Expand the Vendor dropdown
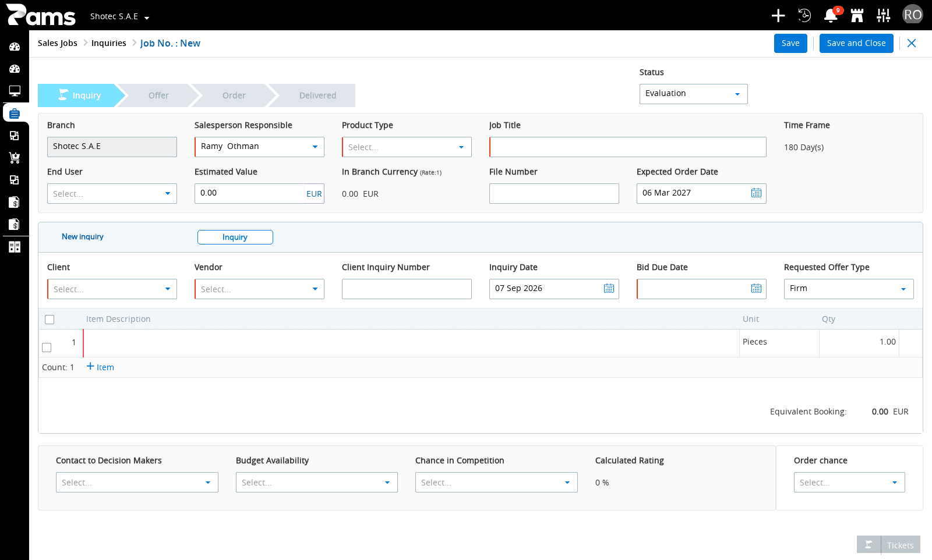This screenshot has height=560, width=932. [315, 289]
